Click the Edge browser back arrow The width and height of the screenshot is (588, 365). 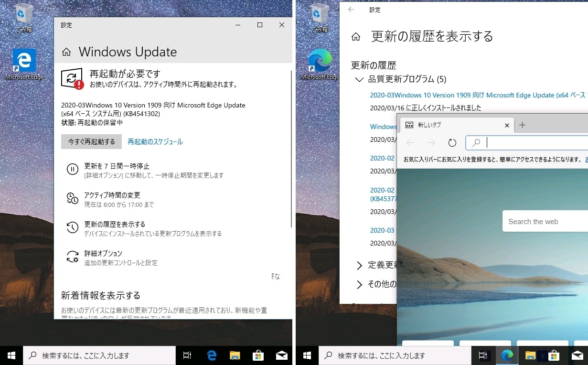pyautogui.click(x=410, y=142)
